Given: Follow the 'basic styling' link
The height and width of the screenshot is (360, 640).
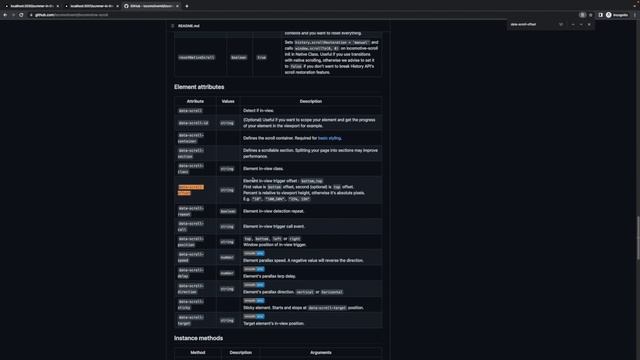Looking at the screenshot, I should point(329,138).
